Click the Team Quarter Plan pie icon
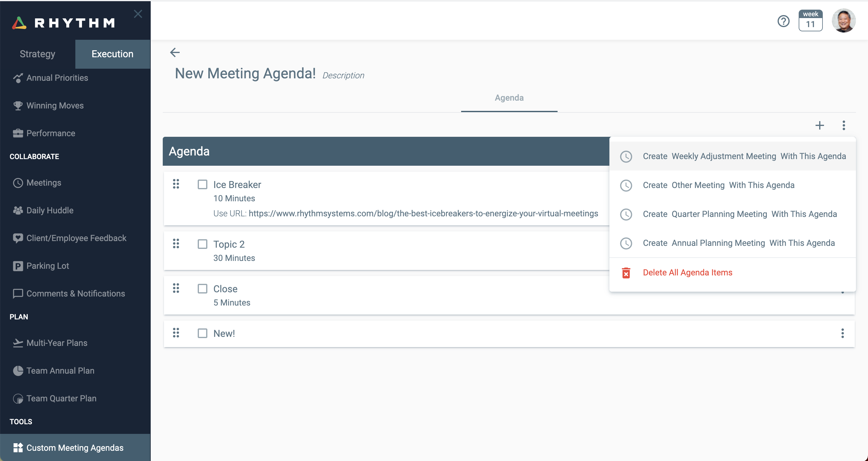 point(18,398)
